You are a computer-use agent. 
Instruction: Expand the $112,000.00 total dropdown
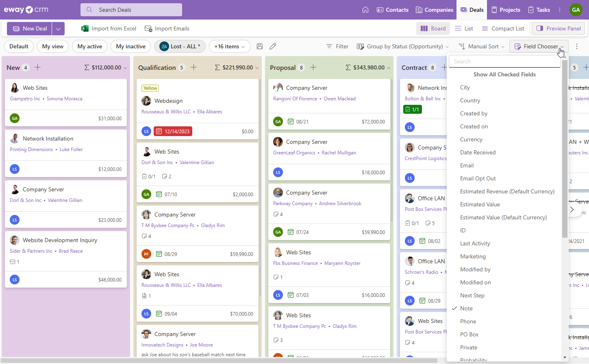(x=125, y=68)
